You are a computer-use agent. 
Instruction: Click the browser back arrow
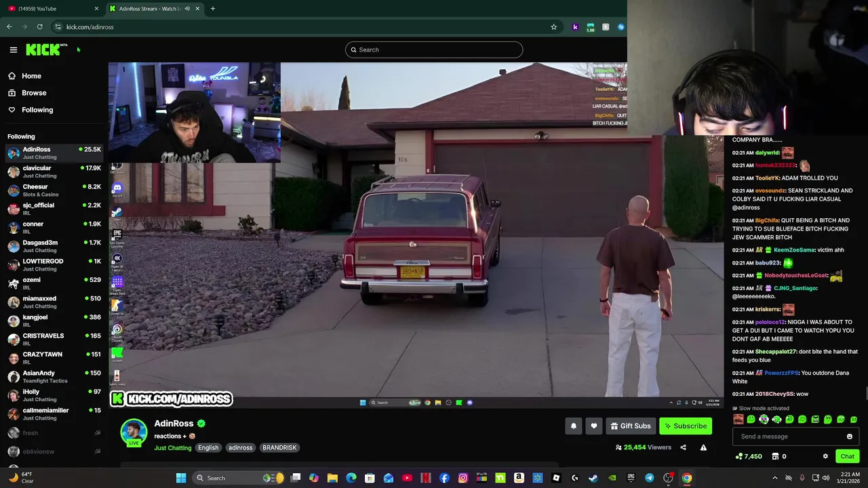tap(9, 27)
